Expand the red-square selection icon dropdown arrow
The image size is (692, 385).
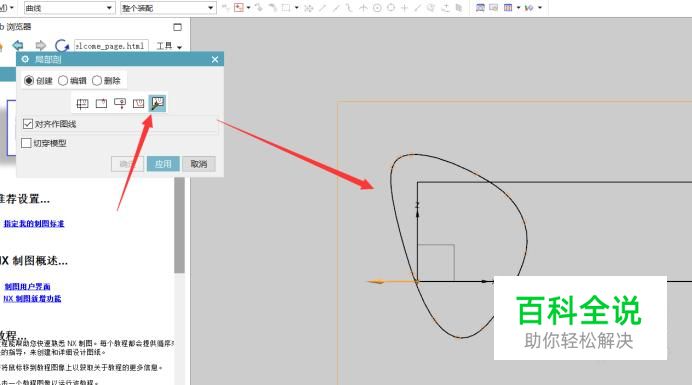point(248,8)
